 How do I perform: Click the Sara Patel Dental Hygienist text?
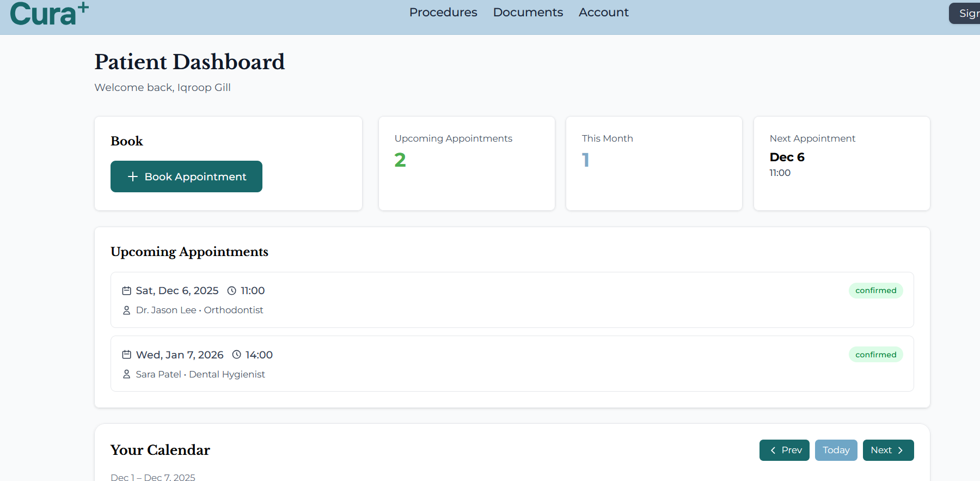[x=200, y=375]
